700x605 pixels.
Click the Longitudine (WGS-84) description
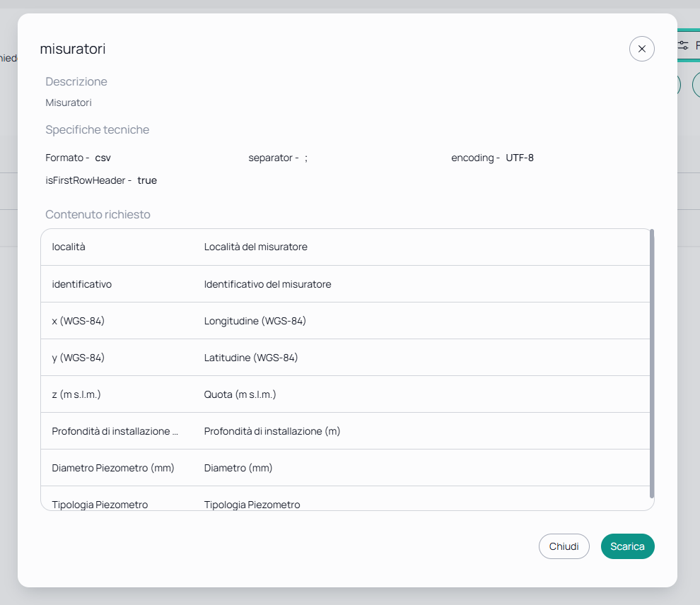[255, 321]
